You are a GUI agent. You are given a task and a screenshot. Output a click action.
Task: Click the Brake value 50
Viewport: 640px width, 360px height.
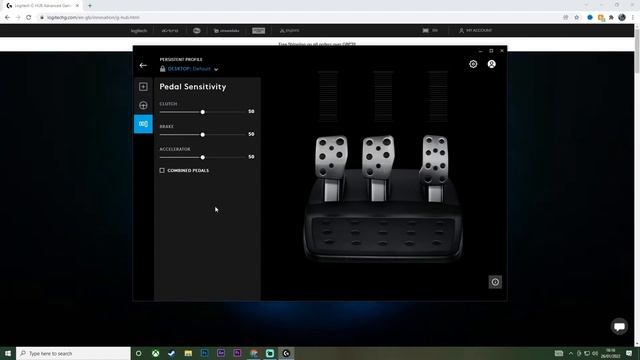pos(251,134)
